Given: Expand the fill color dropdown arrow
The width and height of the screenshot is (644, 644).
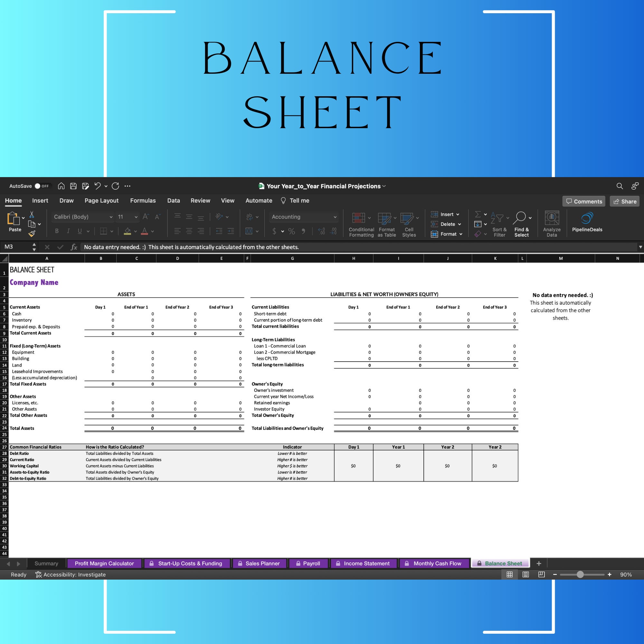Looking at the screenshot, I should 135,231.
